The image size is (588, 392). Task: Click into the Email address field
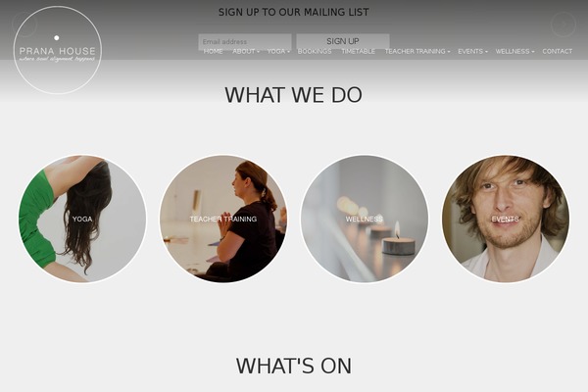point(245,41)
